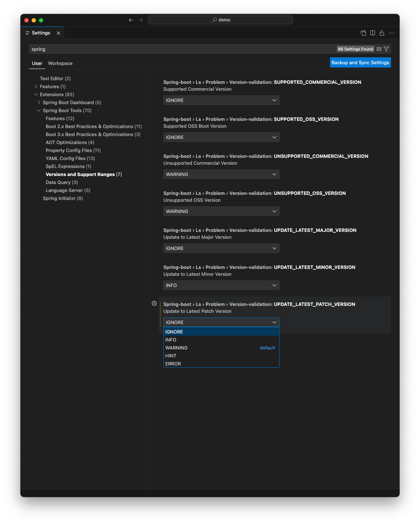Open Settings (JSON) file icon
This screenshot has width=420, height=524.
click(363, 33)
